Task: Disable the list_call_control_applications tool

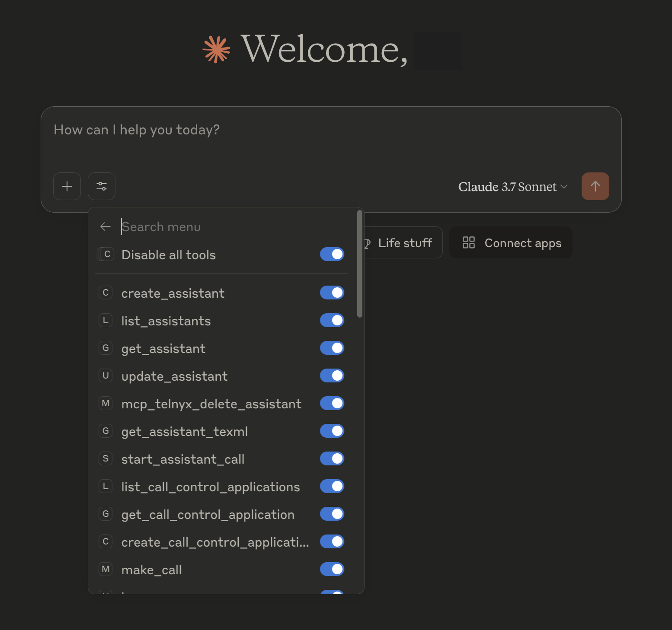Action: click(x=332, y=486)
